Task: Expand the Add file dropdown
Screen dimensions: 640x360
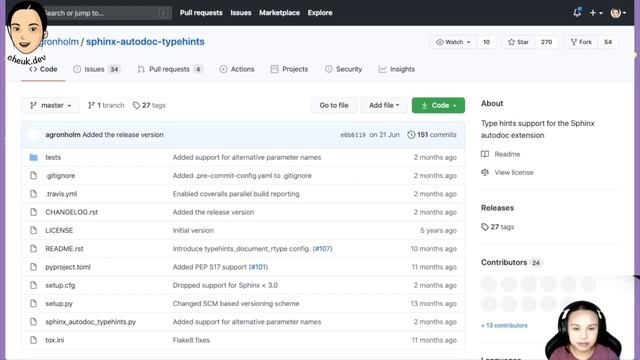Action: coord(384,105)
